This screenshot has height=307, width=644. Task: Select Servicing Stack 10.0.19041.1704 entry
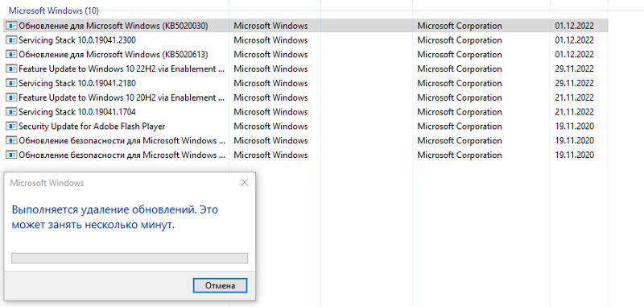(77, 112)
